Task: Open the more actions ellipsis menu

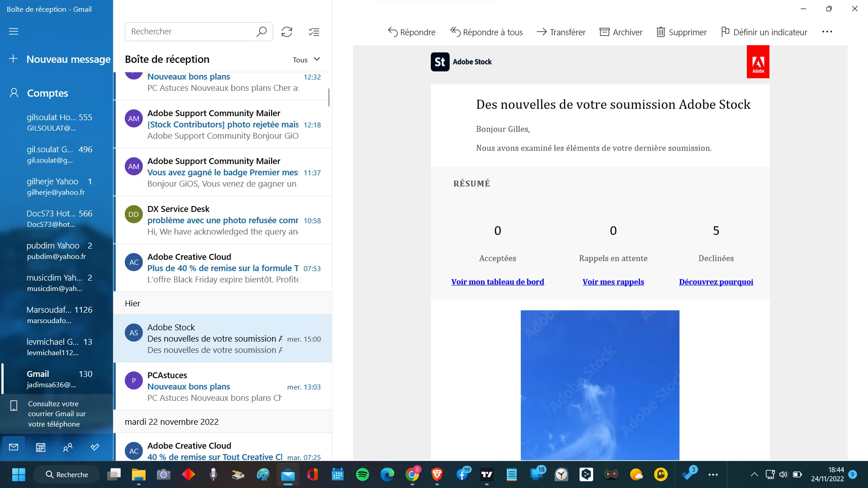Action: point(827,32)
